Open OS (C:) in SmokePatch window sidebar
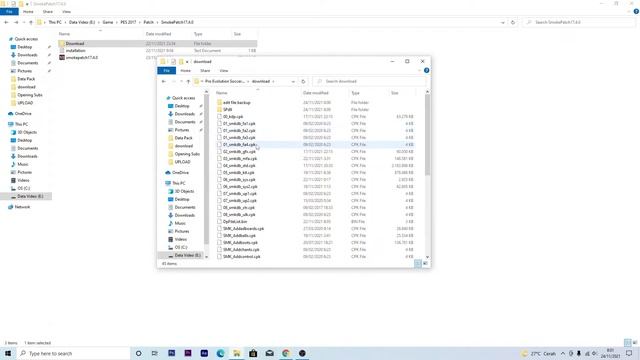This screenshot has width=640, height=360. tap(23, 188)
